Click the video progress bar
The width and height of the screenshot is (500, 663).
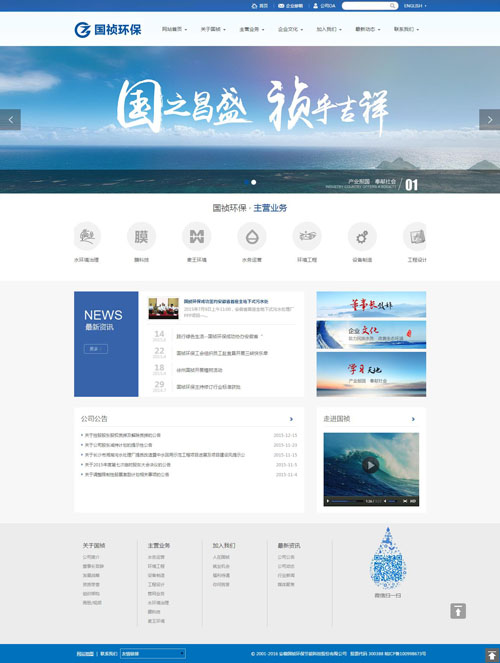347,501
